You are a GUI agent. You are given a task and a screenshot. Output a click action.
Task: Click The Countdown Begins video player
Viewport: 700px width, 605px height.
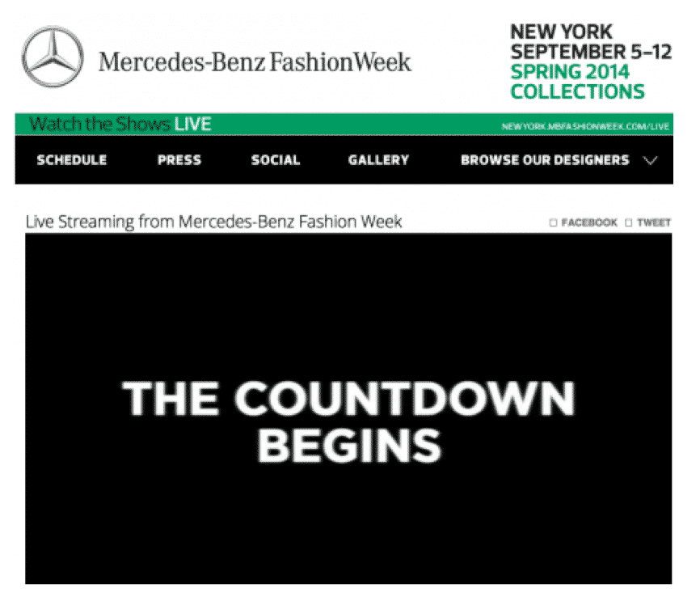[x=348, y=408]
